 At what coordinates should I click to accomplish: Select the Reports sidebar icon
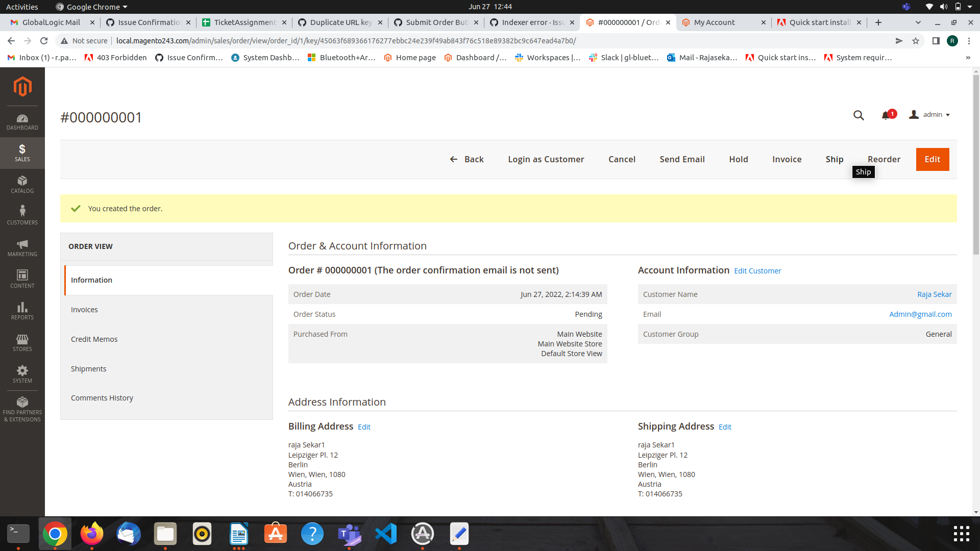[x=22, y=310]
